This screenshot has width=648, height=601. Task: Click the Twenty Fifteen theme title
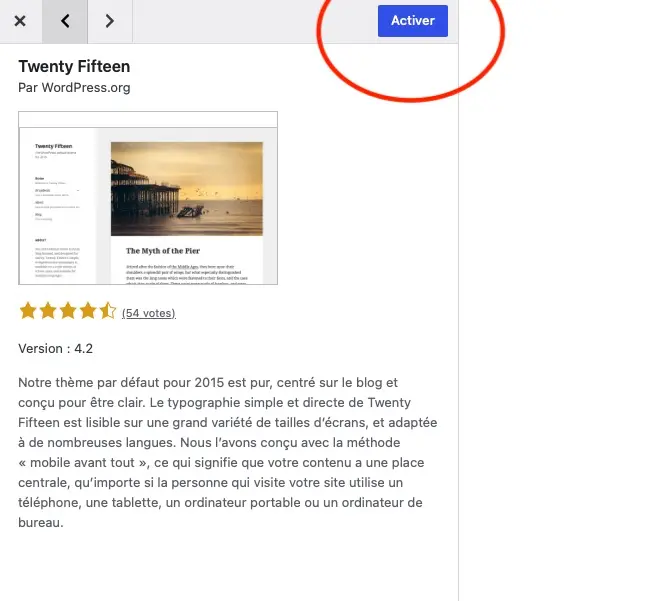(x=74, y=67)
